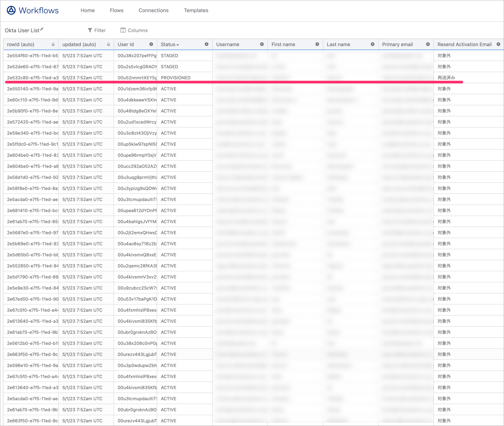Go to the Home page

click(x=87, y=10)
